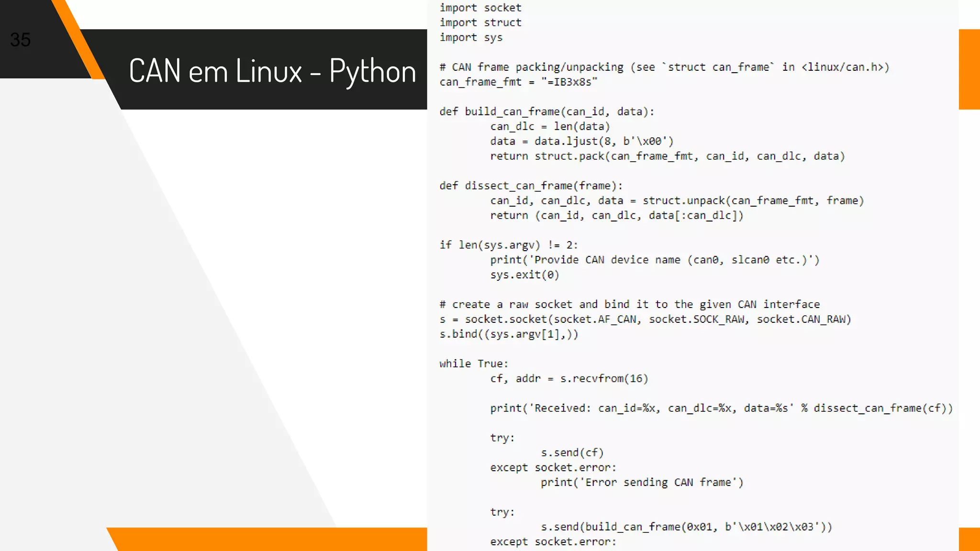Click the 'import sys' line
The height and width of the screenshot is (551, 980).
point(471,37)
